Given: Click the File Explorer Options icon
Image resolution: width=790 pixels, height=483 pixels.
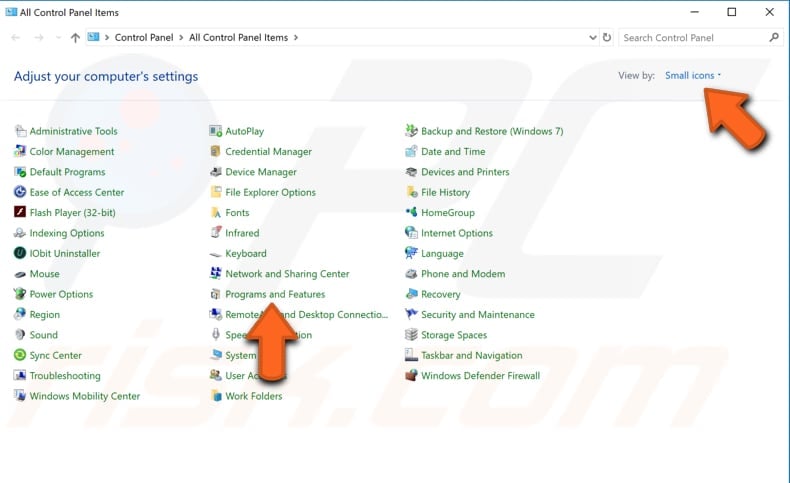Looking at the screenshot, I should [216, 192].
